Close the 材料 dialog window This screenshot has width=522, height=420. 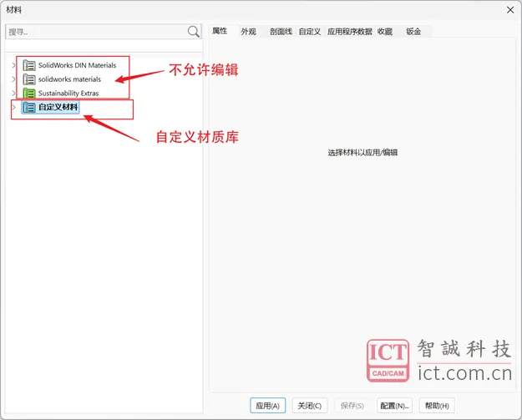pyautogui.click(x=510, y=10)
